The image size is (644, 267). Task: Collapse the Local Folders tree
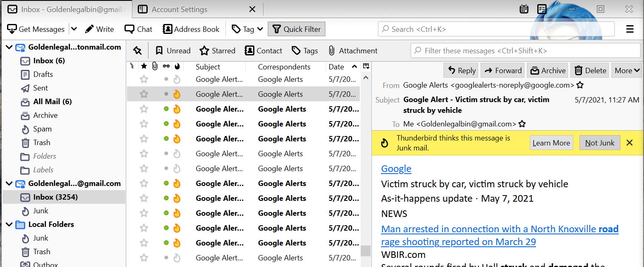click(9, 225)
